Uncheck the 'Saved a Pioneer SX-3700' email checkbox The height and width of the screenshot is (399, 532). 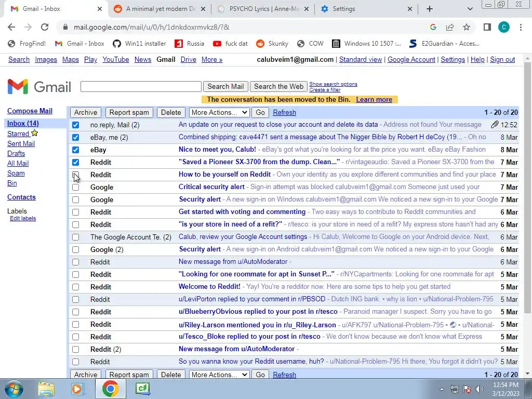click(x=76, y=162)
